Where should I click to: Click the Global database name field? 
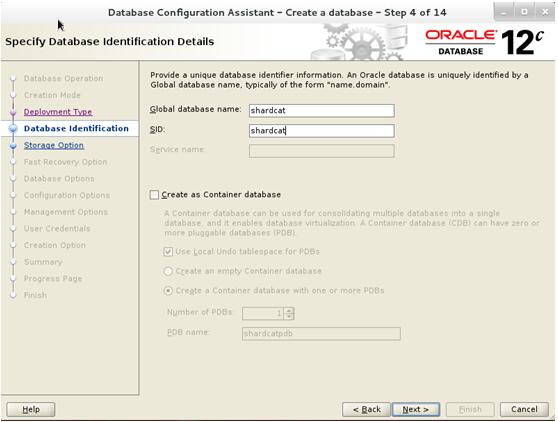click(322, 111)
